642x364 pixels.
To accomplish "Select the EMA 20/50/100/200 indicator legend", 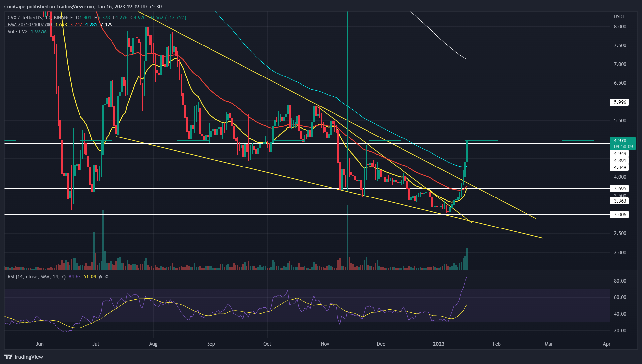I will (29, 24).
